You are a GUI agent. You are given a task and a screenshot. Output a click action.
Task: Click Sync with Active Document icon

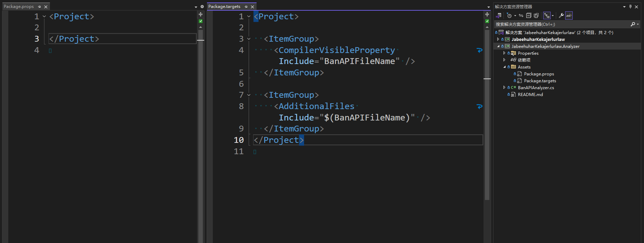[521, 15]
